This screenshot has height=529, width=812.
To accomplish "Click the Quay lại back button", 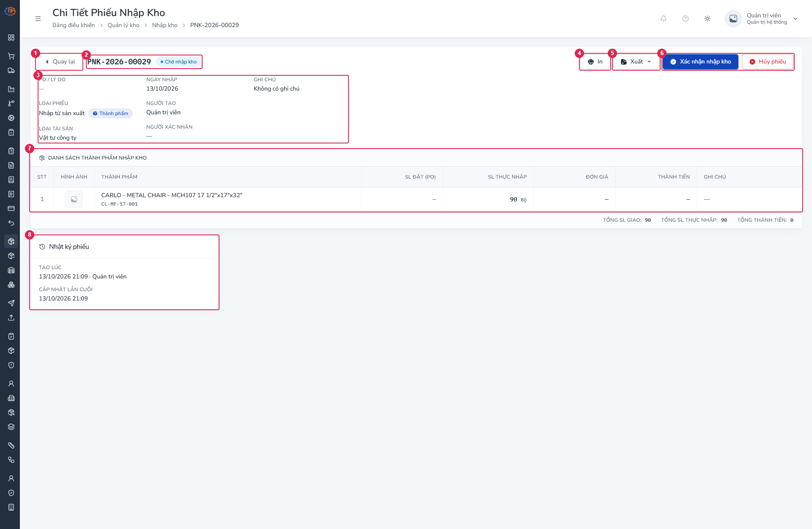I will [60, 62].
